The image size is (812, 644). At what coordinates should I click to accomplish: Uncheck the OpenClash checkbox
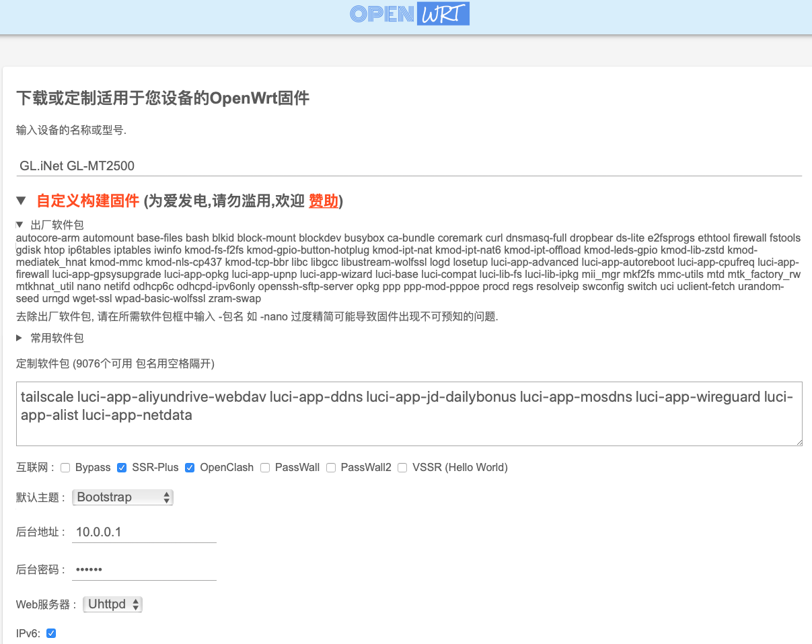(190, 467)
